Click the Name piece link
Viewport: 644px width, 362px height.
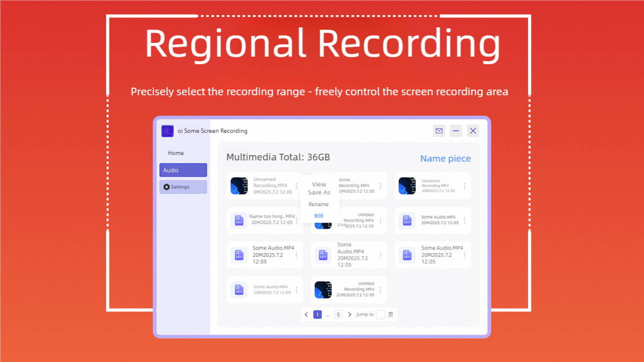click(446, 158)
